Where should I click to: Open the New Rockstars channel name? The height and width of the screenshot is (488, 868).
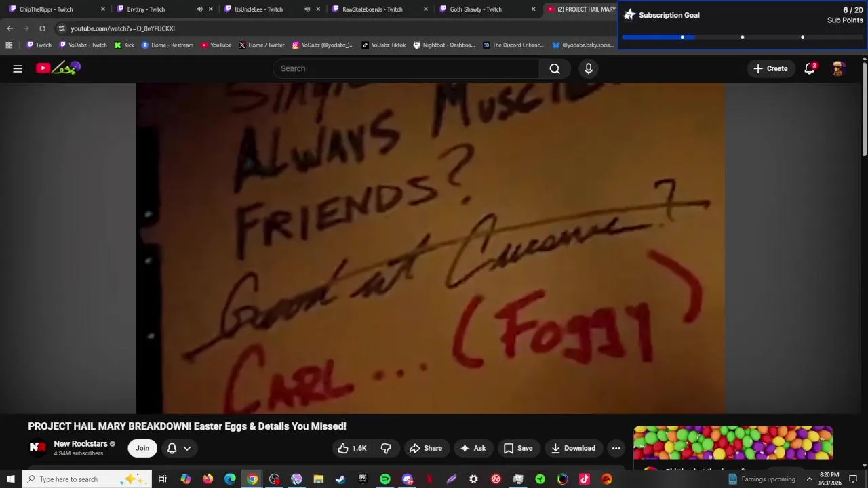point(81,444)
